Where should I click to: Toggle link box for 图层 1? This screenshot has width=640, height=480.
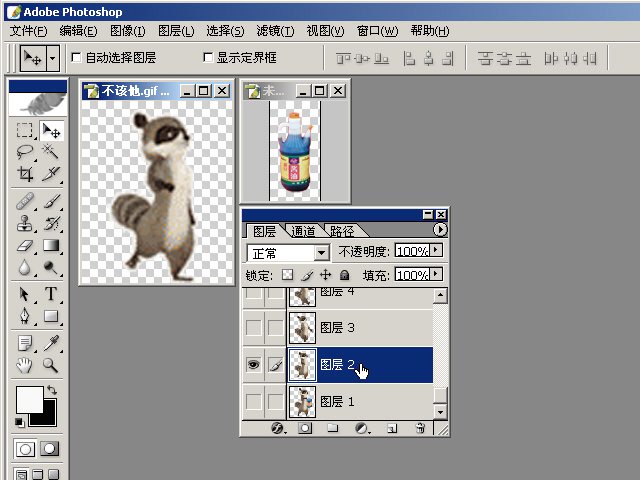276,402
